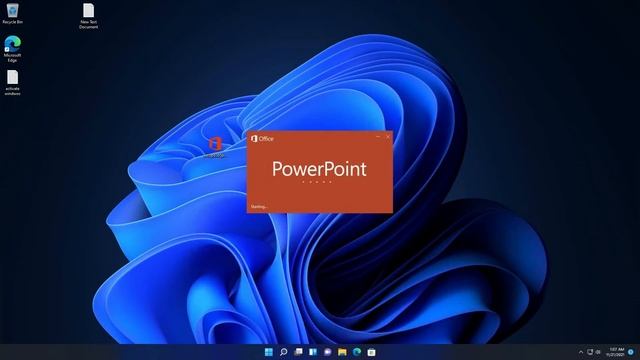Open the Microsoft Edge desktop shortcut
Image resolution: width=640 pixels, height=360 pixels.
(x=12, y=49)
